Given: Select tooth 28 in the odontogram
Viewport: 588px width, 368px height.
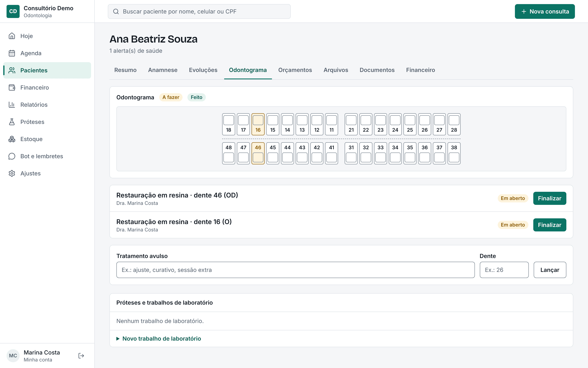Looking at the screenshot, I should 454,124.
